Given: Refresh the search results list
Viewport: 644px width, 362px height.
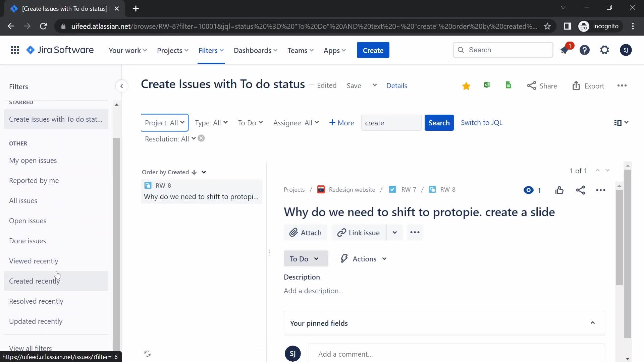Looking at the screenshot, I should [x=148, y=354].
